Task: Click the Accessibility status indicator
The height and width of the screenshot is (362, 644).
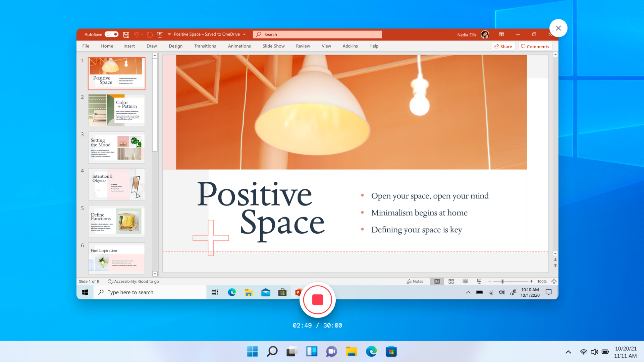Action: coord(133,281)
